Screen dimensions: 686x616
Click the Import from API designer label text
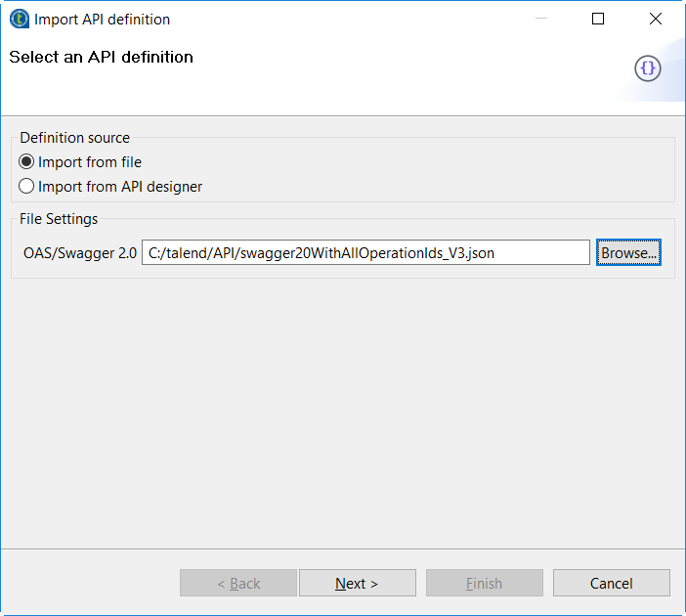(x=120, y=186)
